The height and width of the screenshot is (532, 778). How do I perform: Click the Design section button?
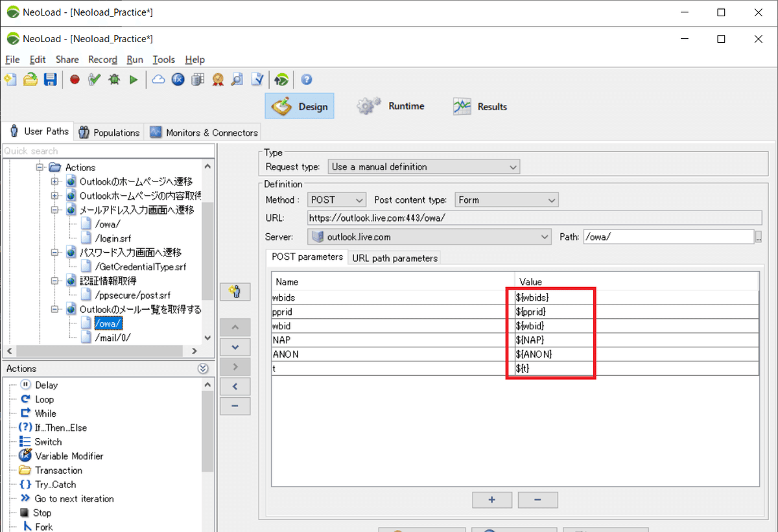[300, 106]
